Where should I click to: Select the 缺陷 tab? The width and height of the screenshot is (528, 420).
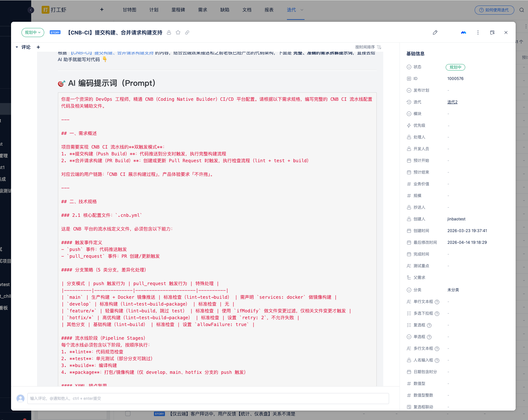coord(225,10)
